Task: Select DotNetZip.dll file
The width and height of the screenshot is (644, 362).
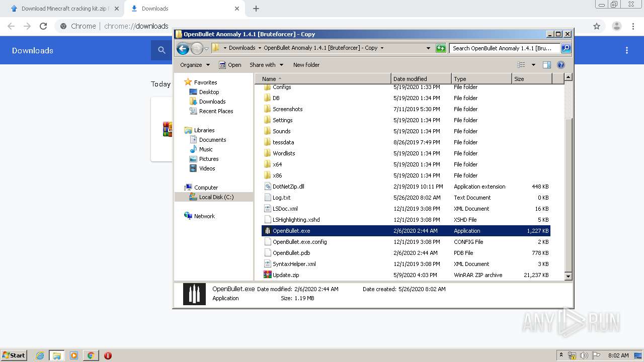Action: 406,187
